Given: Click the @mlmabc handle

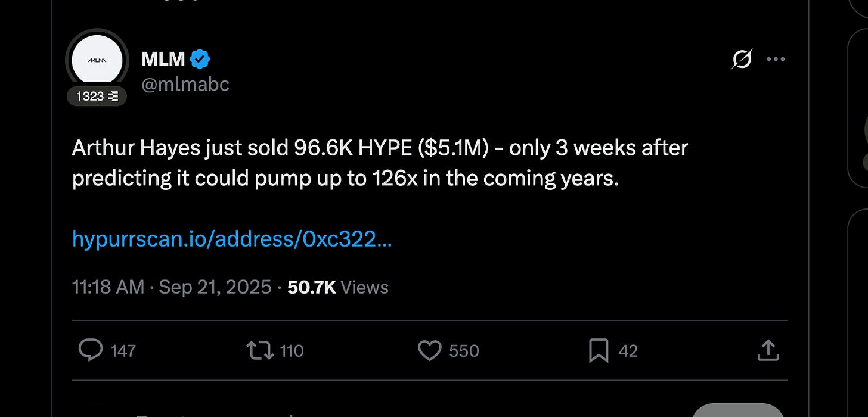Looking at the screenshot, I should [x=185, y=85].
